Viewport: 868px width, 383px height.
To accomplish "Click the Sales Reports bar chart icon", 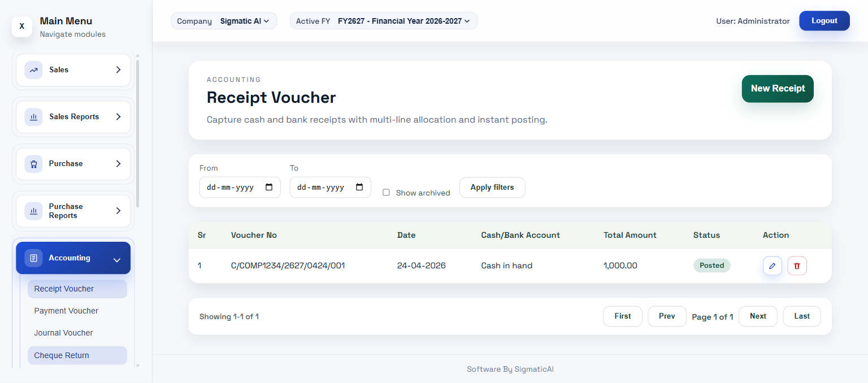I will point(34,117).
